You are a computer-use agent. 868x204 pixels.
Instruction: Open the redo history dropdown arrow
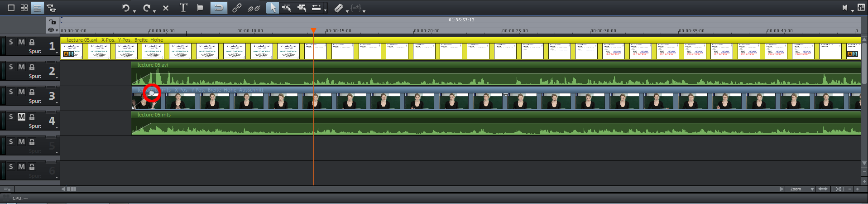[154, 10]
